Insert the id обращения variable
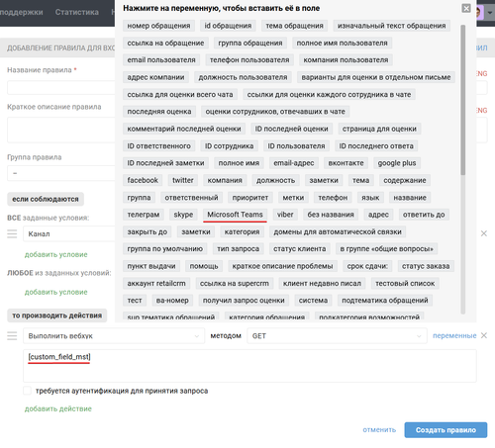The image size is (495, 448). (x=228, y=26)
